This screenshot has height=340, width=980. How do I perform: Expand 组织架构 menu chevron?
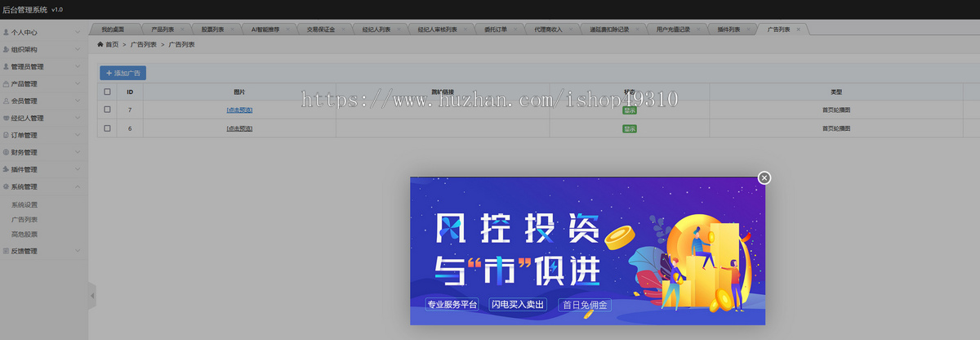click(78, 49)
